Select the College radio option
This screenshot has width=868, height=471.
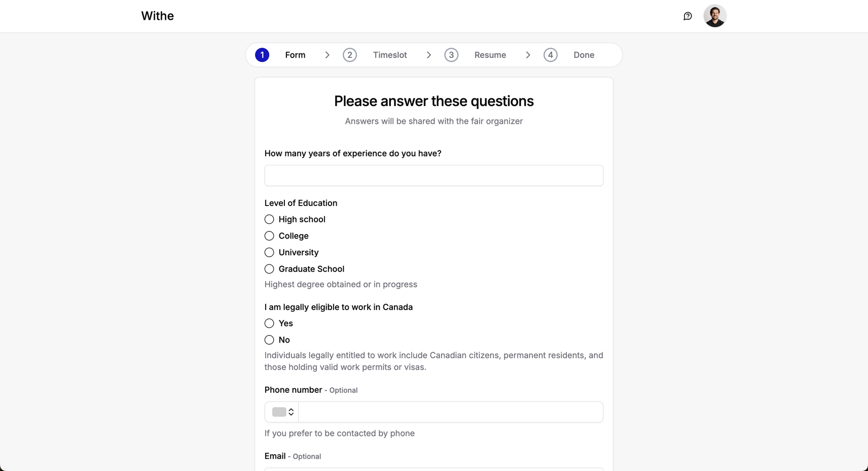pyautogui.click(x=269, y=236)
